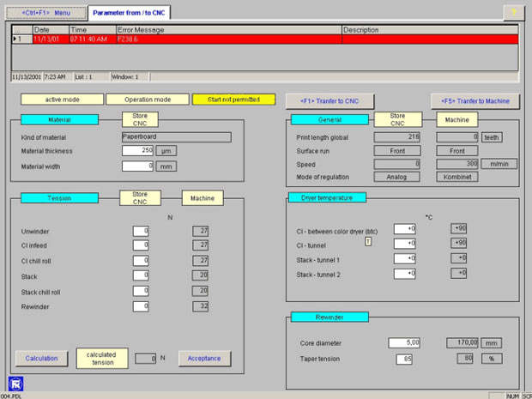Screen dimensions: 532x399
Task: Click the calculated tension label box
Action: pyautogui.click(x=102, y=359)
